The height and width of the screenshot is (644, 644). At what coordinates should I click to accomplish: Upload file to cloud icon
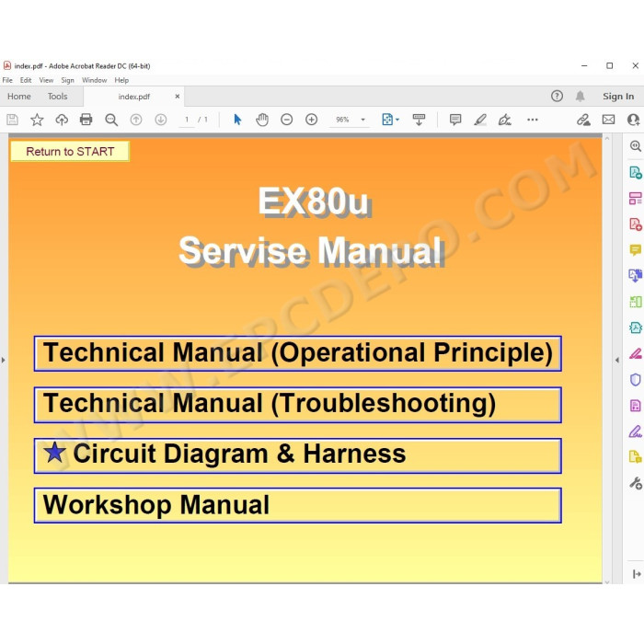tap(62, 120)
